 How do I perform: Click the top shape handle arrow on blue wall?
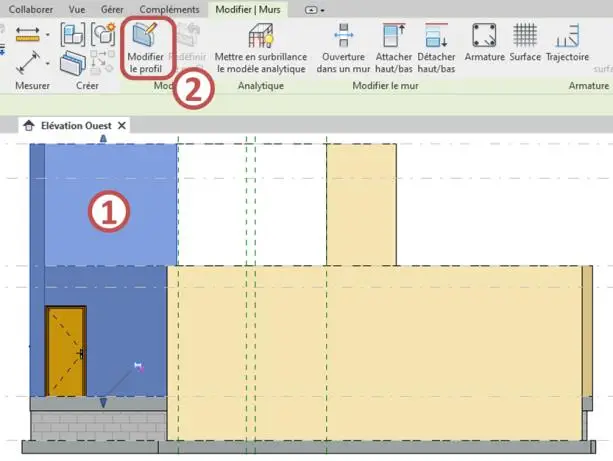pyautogui.click(x=103, y=138)
